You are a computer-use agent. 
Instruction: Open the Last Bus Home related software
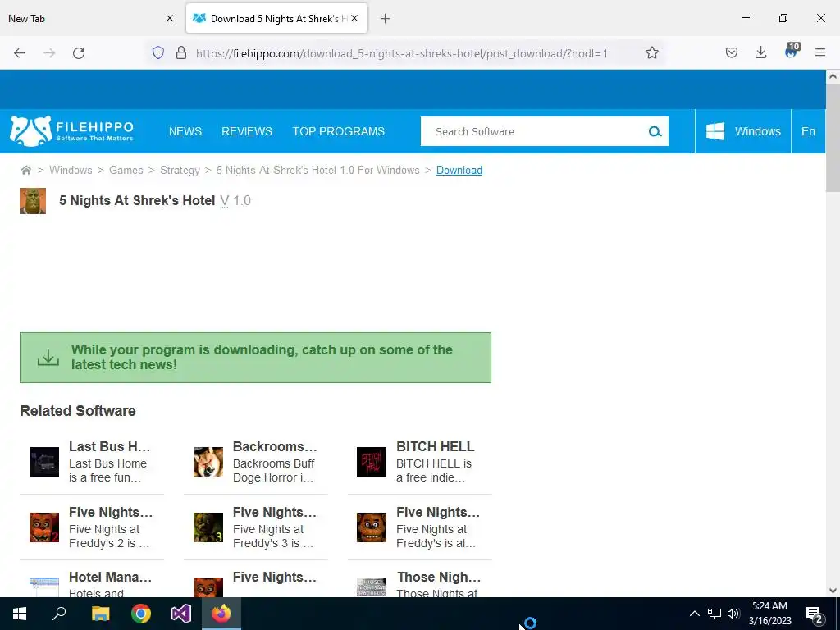[x=109, y=446]
